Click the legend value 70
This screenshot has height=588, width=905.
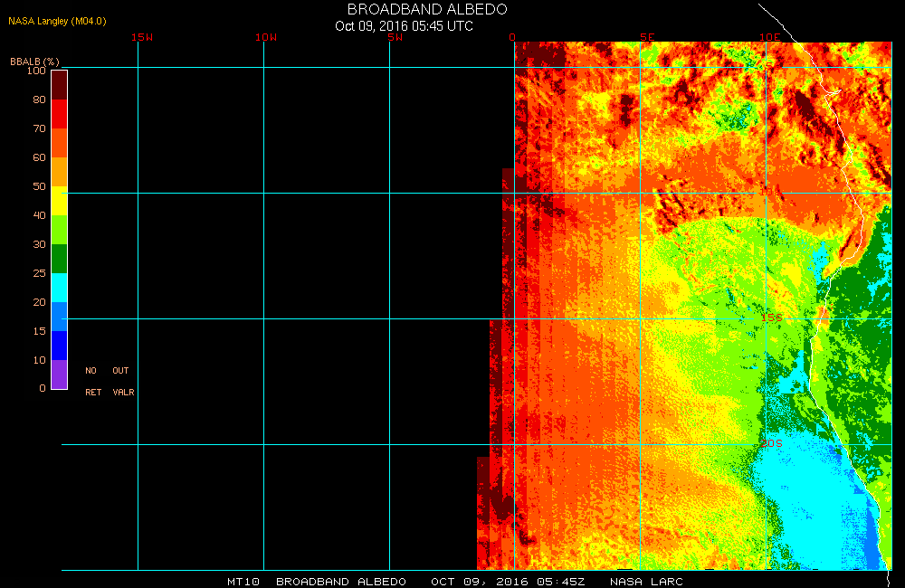point(39,128)
